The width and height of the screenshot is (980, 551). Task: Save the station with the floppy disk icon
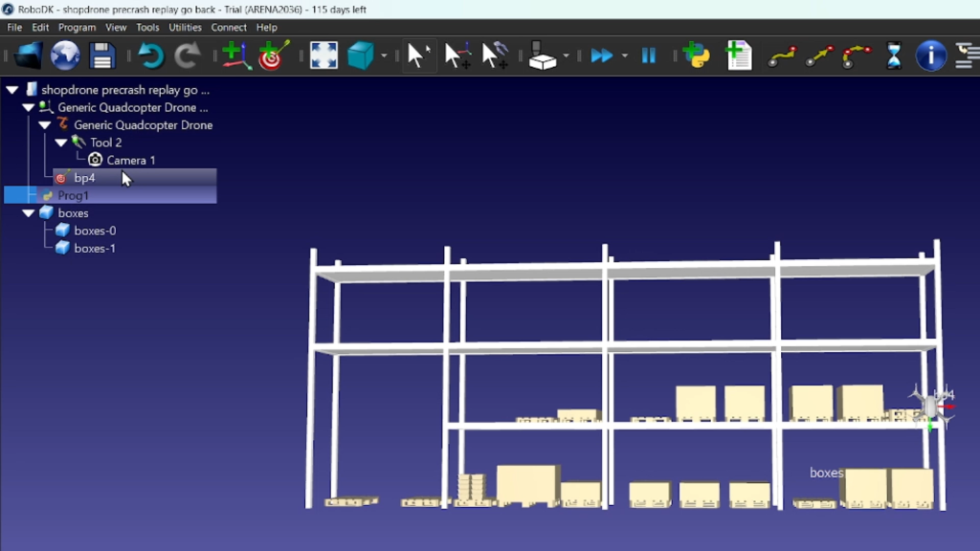(102, 55)
